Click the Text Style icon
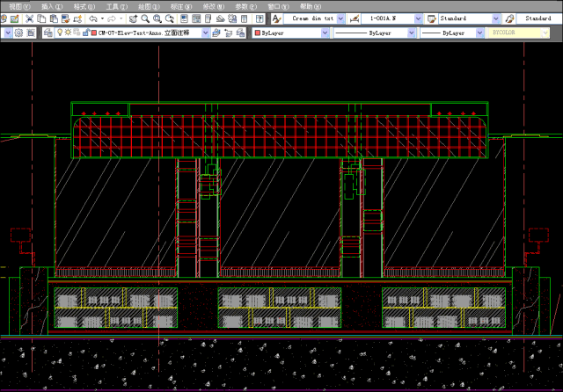Screen dimensions: 563x392 [x=276, y=18]
